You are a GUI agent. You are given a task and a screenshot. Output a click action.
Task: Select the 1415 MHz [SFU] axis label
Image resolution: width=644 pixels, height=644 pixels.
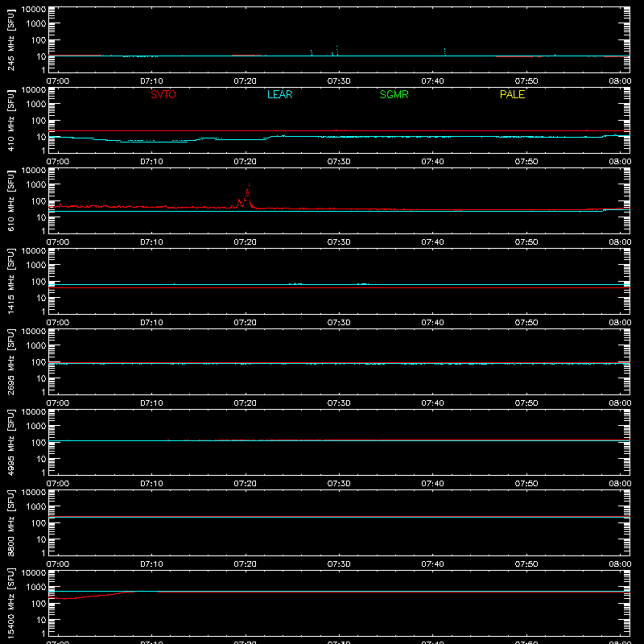[x=10, y=281]
